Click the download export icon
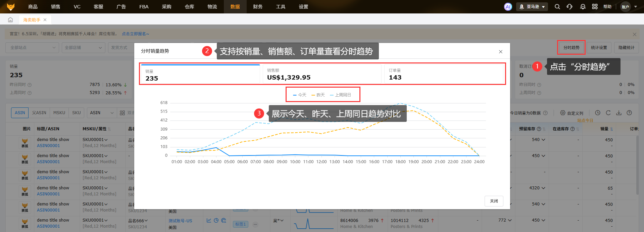Viewport: 644px width, 232px height. point(619,113)
